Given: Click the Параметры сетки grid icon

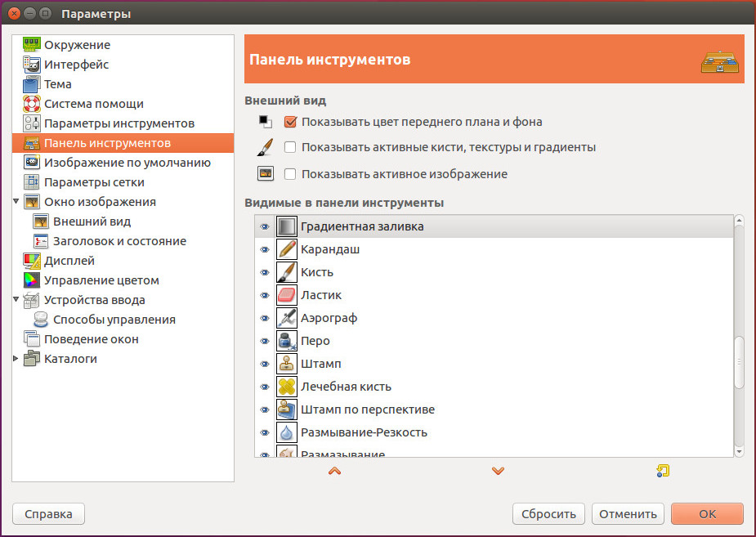Looking at the screenshot, I should click(x=32, y=182).
